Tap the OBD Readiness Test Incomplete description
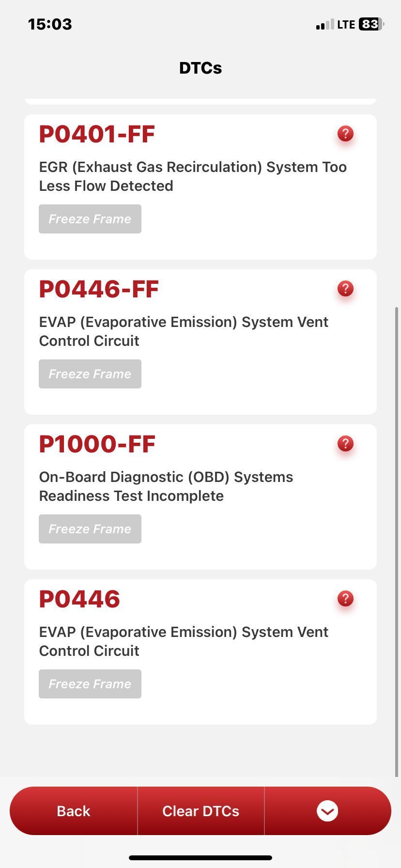Screen dimensions: 401x868 (x=166, y=486)
